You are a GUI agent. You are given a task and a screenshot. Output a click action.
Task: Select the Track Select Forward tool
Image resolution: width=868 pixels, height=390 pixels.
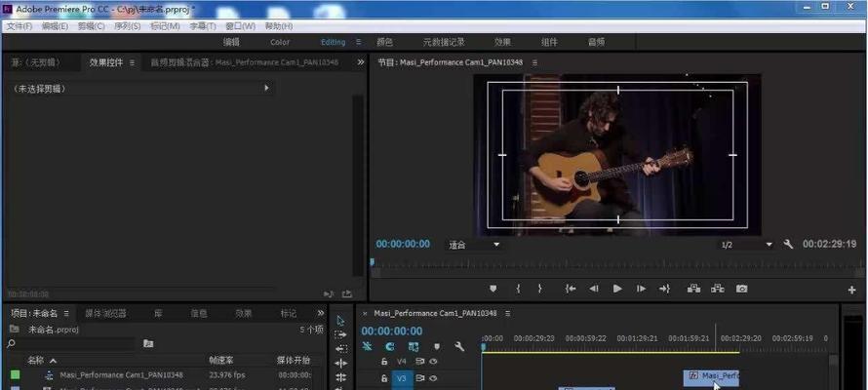click(x=340, y=334)
